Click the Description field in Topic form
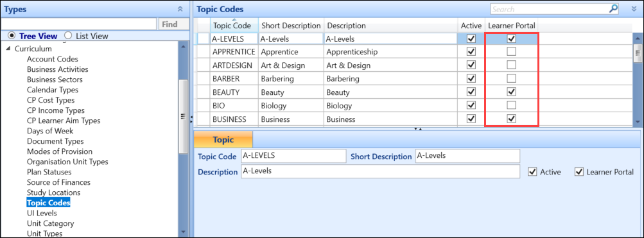 tap(380, 171)
